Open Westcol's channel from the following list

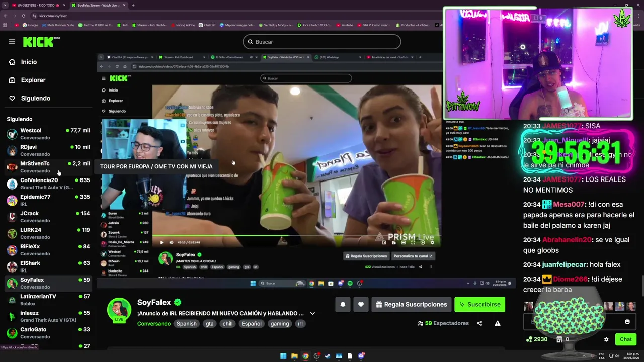click(48, 134)
